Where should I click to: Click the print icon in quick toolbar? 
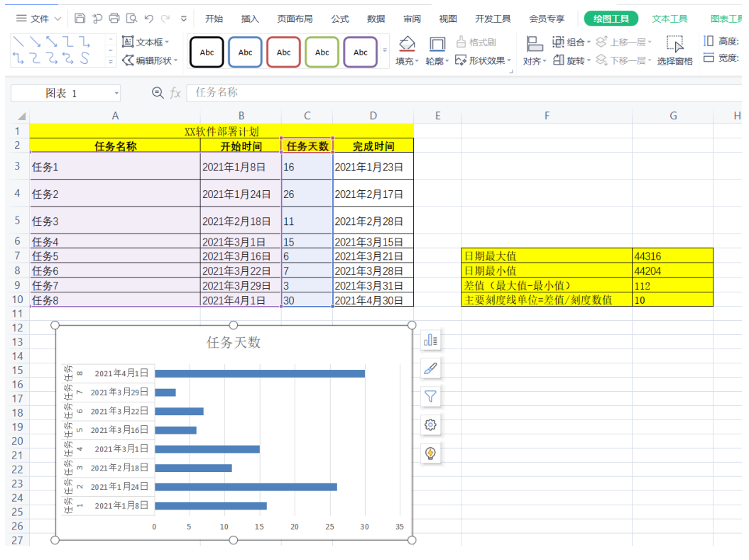tap(114, 18)
